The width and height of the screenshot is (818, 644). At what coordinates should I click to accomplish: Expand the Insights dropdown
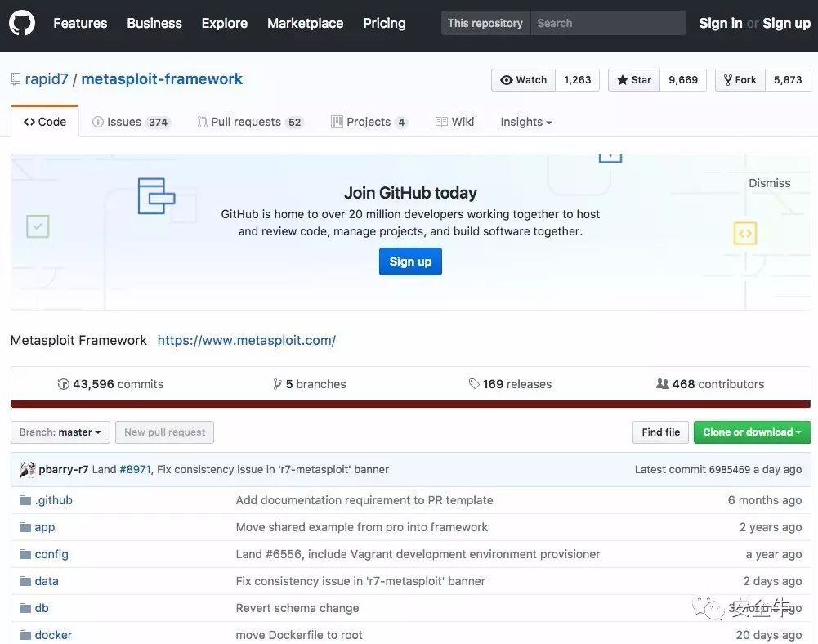click(526, 122)
